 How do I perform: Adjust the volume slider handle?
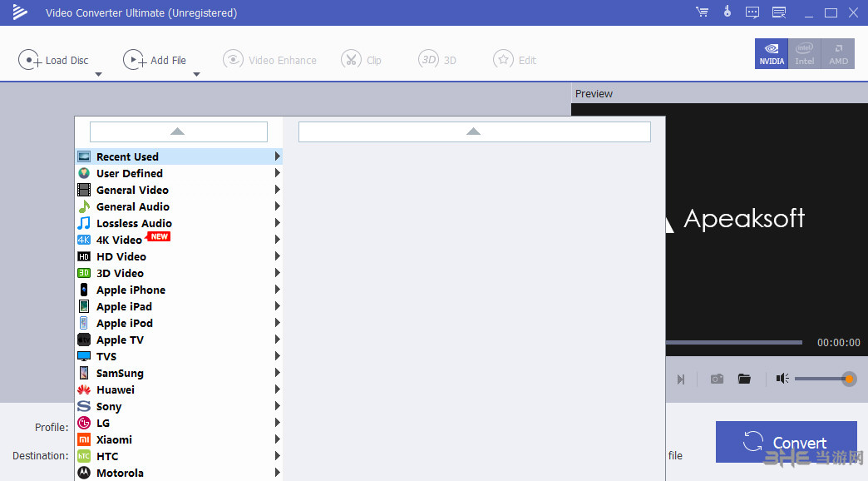[849, 379]
